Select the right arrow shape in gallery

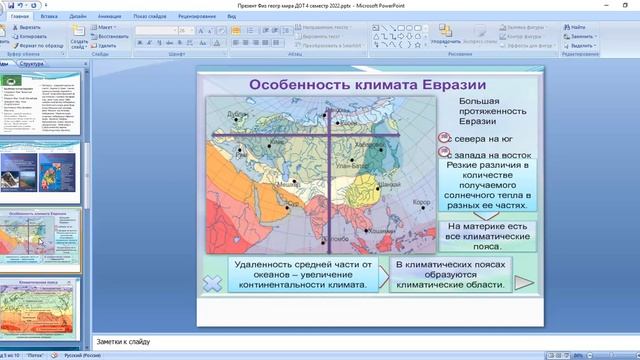tap(401, 36)
